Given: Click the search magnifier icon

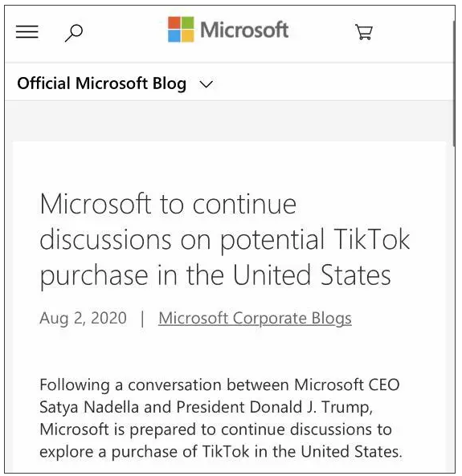Looking at the screenshot, I should tap(74, 33).
